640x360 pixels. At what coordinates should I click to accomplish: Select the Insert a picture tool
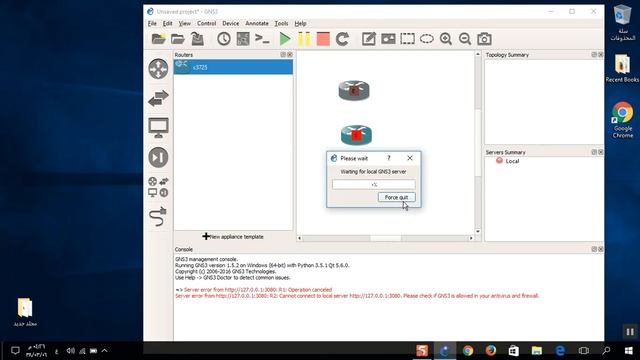tap(388, 39)
